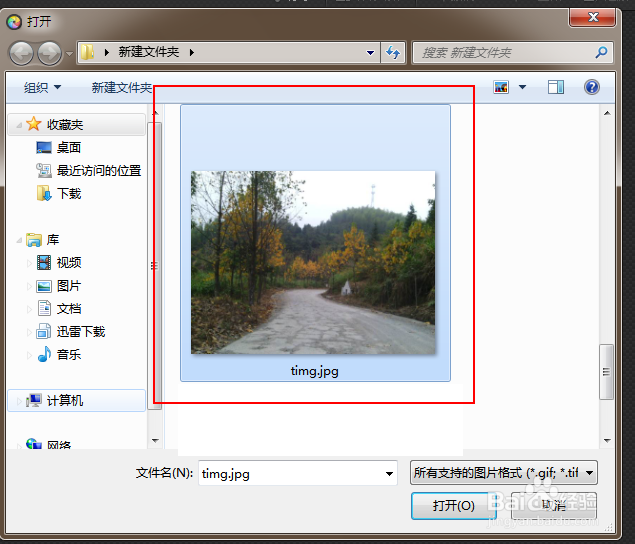Click the timg.jpg file name label
Screen dimensions: 635x544
point(315,371)
